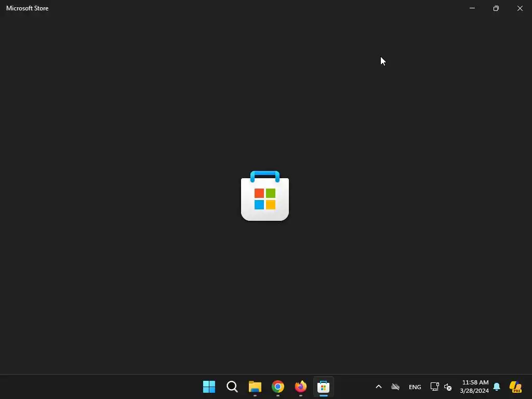Launch Google Chrome from taskbar
The height and width of the screenshot is (399, 532).
(278, 387)
